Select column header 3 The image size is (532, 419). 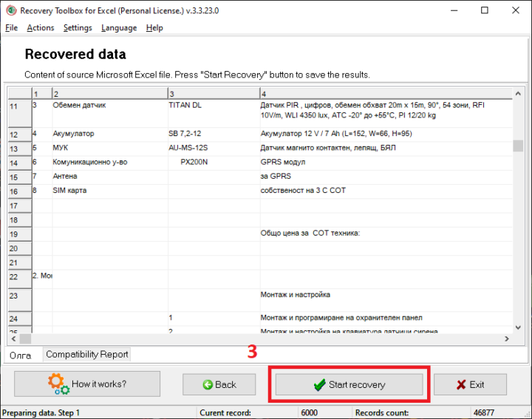tap(214, 94)
